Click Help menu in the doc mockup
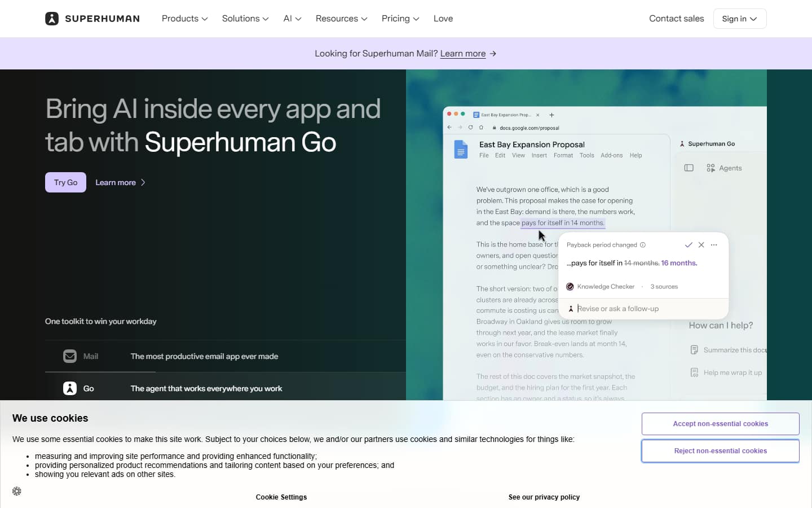Image resolution: width=812 pixels, height=508 pixels. (x=636, y=155)
